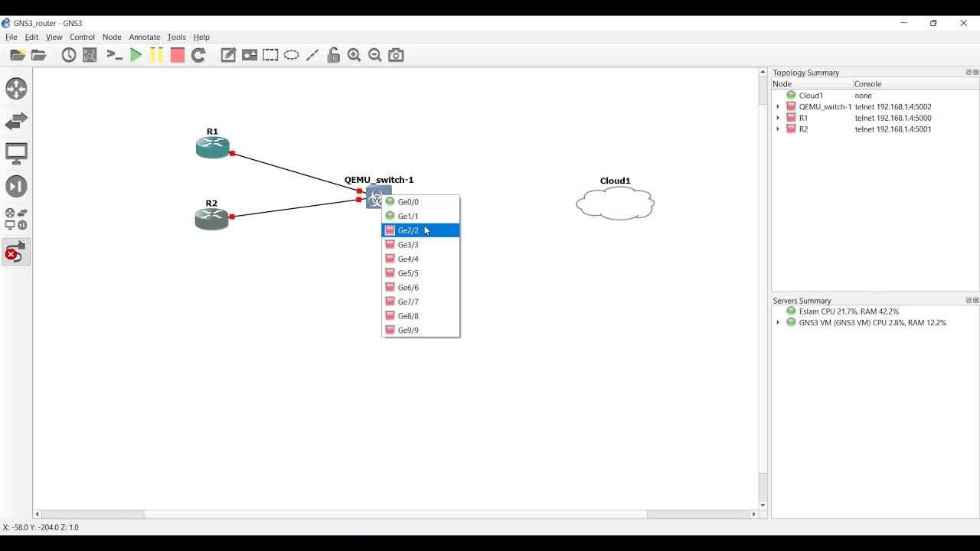Choose port Ge0/0 from the list

coord(421,202)
